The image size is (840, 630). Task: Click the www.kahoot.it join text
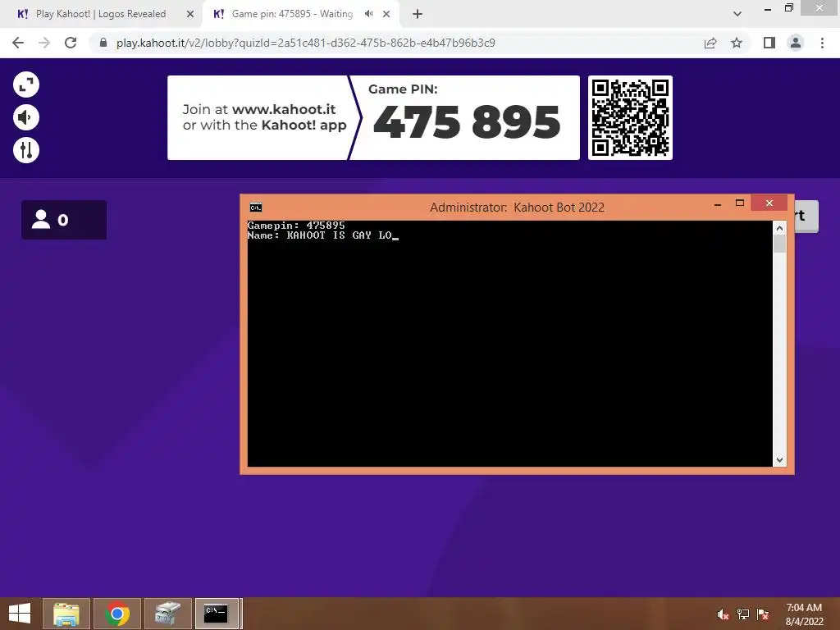point(284,109)
